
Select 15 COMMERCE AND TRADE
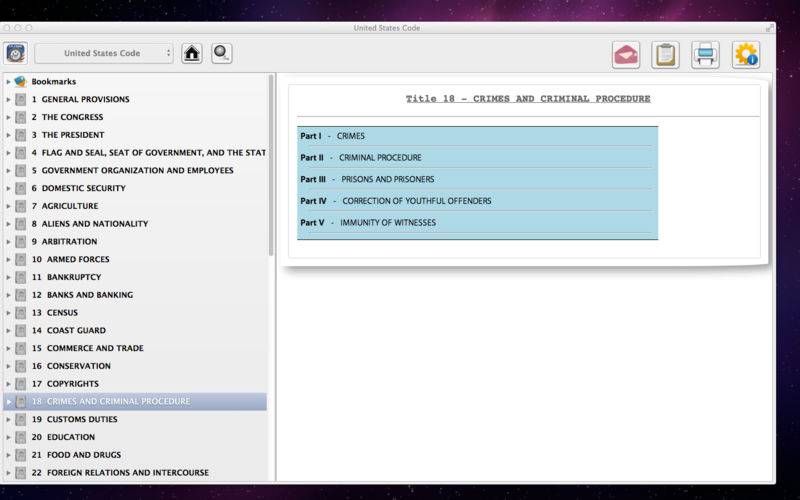(88, 348)
